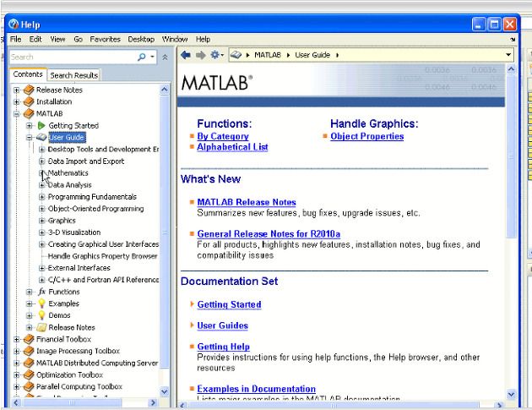Click the open-book icon beside User Guide
Viewport: 532px width, 410px height.
(41, 137)
